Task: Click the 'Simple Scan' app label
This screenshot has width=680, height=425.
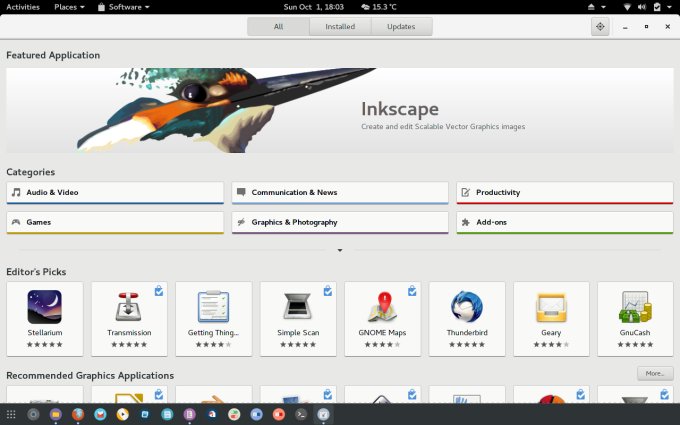Action: [298, 333]
